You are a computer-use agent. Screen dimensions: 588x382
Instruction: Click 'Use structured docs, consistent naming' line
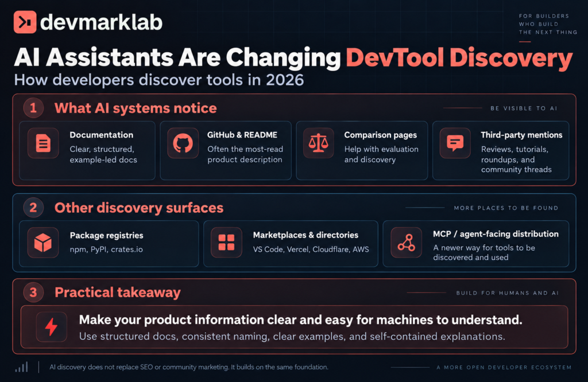[292, 337]
